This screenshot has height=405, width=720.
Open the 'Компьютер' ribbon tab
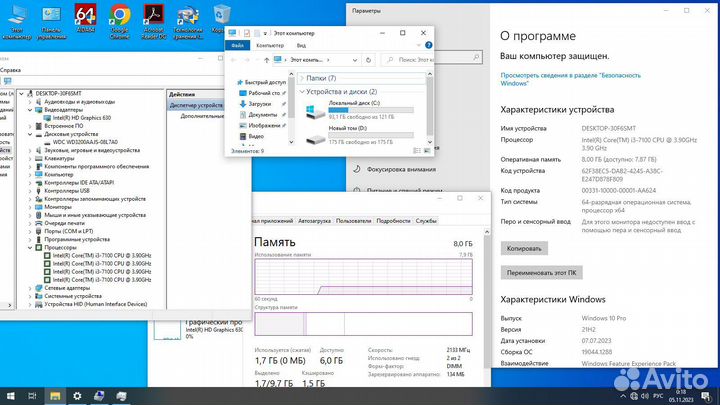(x=270, y=45)
